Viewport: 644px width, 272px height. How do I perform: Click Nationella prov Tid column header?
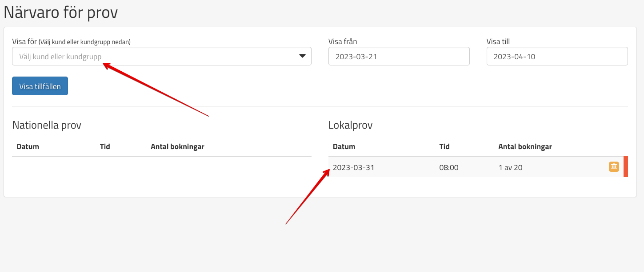[105, 146]
